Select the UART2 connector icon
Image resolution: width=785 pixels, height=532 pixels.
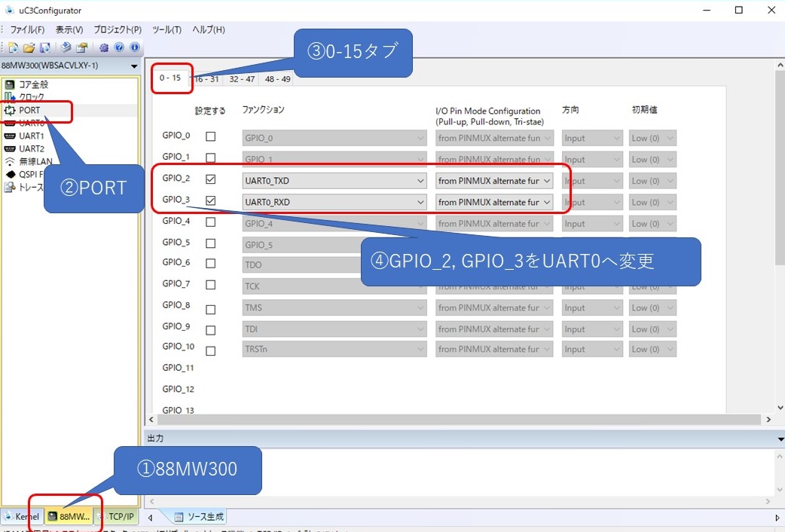(10, 148)
